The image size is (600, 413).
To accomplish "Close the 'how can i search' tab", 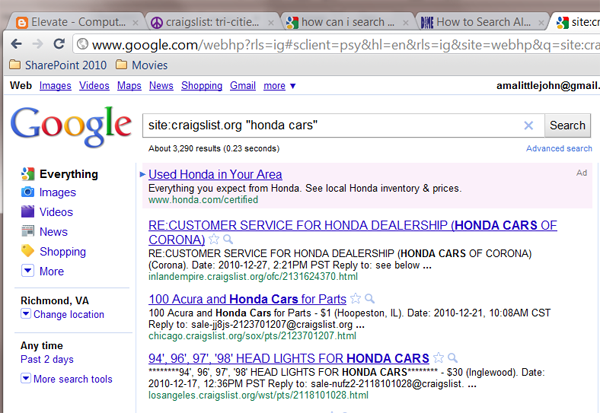I will (406, 23).
